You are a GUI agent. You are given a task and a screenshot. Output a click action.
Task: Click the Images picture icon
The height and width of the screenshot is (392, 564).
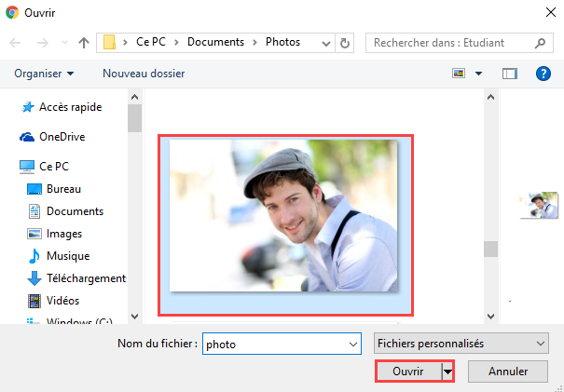tap(34, 234)
